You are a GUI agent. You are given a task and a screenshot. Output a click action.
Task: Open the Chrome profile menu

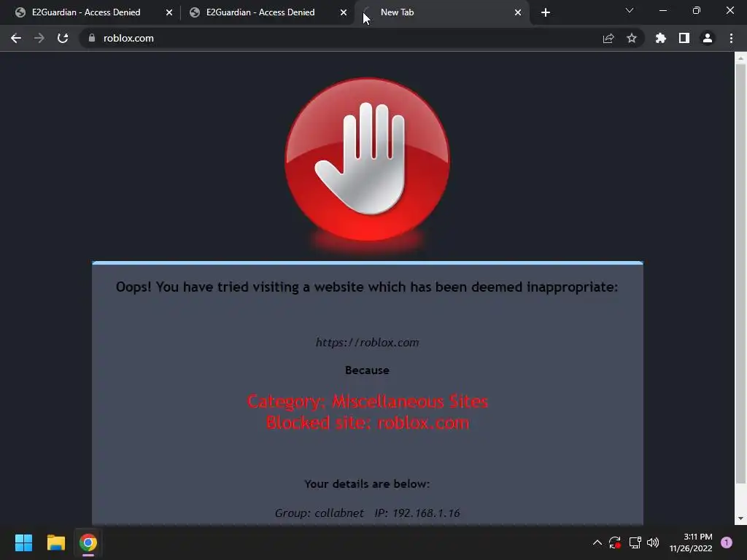click(708, 38)
